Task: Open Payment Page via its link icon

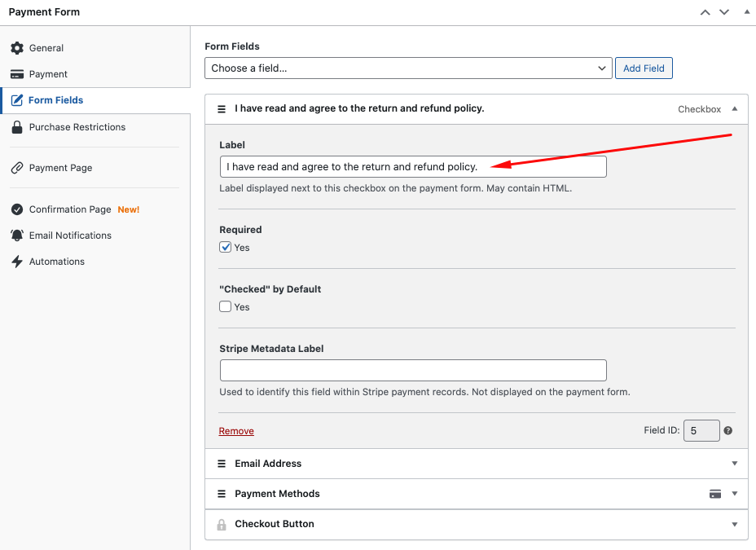Action: pos(17,168)
